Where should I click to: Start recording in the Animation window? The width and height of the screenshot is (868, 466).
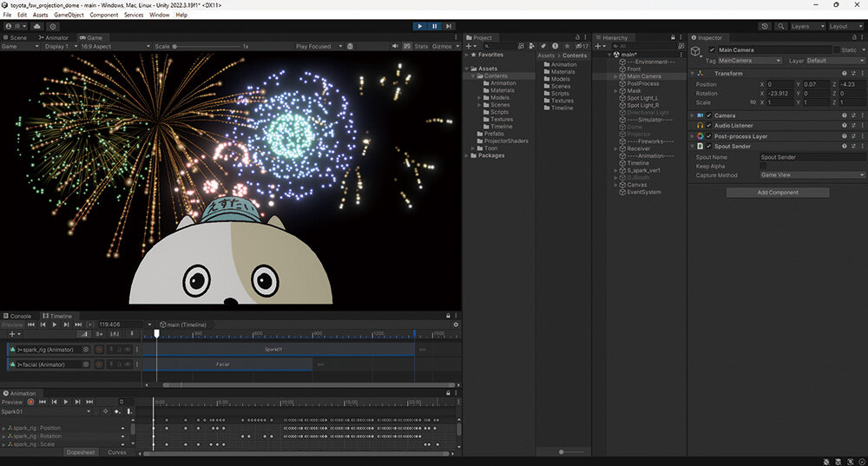pyautogui.click(x=31, y=402)
